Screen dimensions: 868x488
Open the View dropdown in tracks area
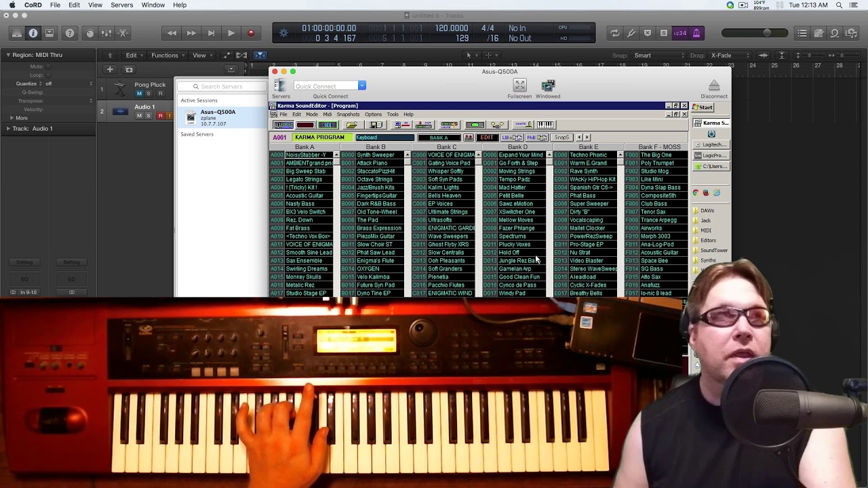(x=202, y=56)
